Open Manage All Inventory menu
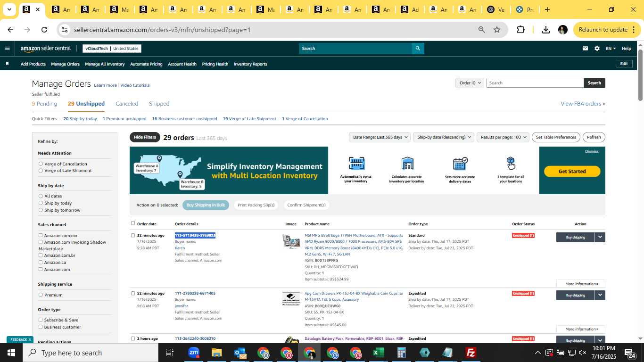This screenshot has width=644, height=362. tap(105, 64)
